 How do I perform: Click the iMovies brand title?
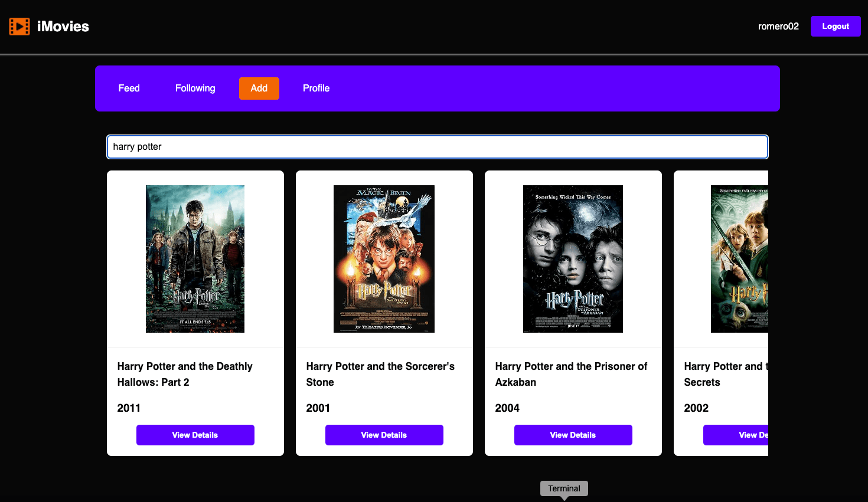coord(63,27)
